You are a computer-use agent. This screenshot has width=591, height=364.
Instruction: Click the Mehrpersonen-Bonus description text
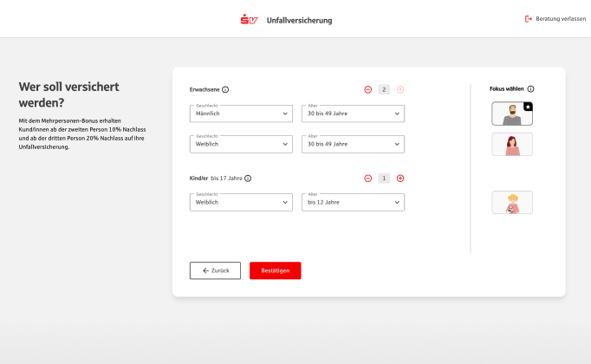82,133
